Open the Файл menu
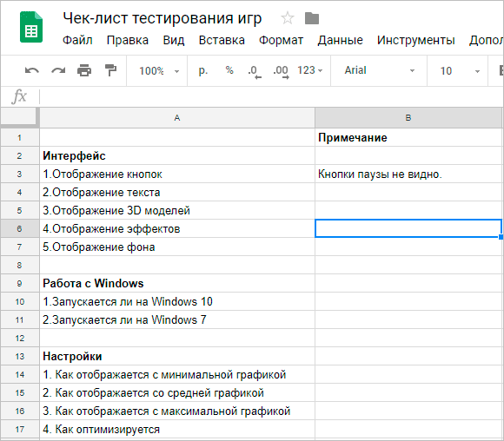The image size is (504, 441). [77, 40]
